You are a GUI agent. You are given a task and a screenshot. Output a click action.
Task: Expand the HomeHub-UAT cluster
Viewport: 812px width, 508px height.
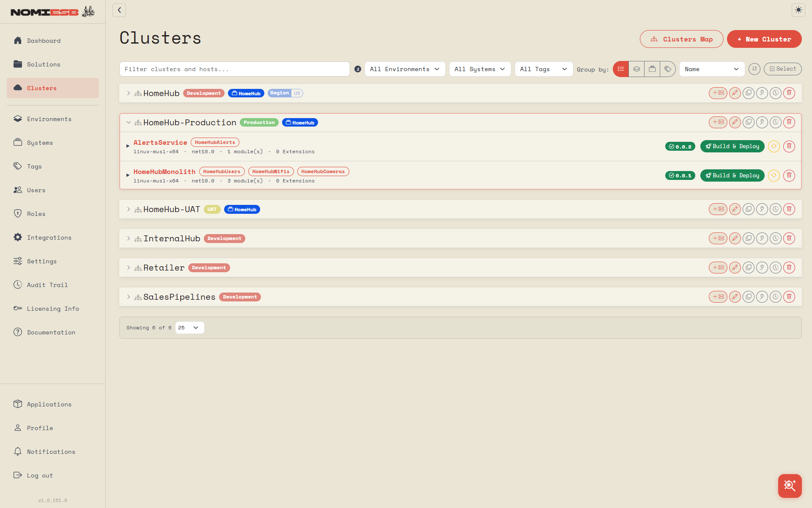pyautogui.click(x=129, y=209)
